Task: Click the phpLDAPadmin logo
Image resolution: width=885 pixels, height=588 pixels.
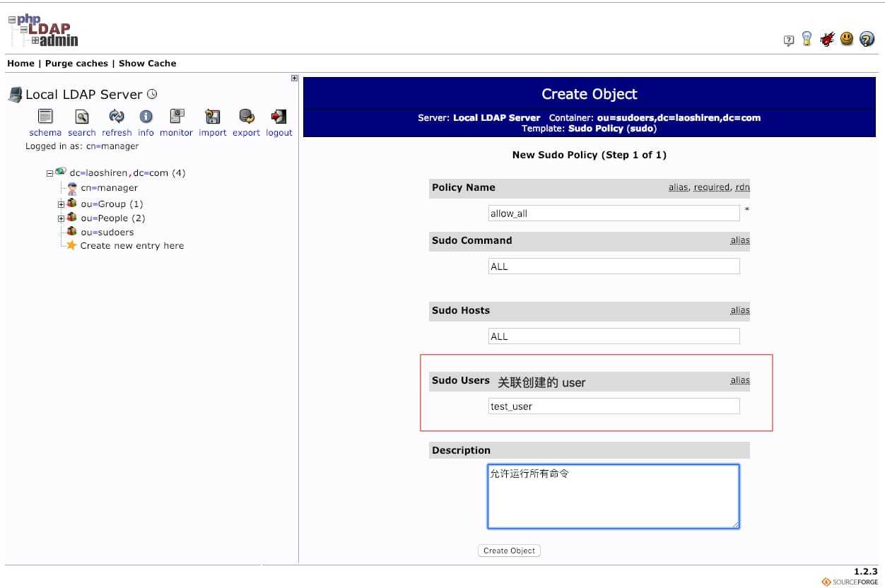Action: click(x=43, y=30)
